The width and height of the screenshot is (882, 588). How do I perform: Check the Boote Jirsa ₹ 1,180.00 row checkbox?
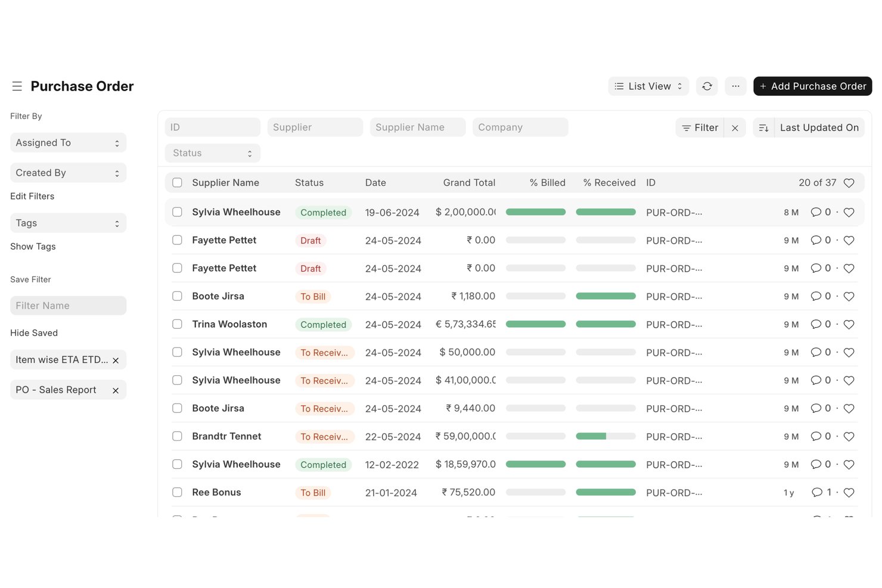(177, 296)
